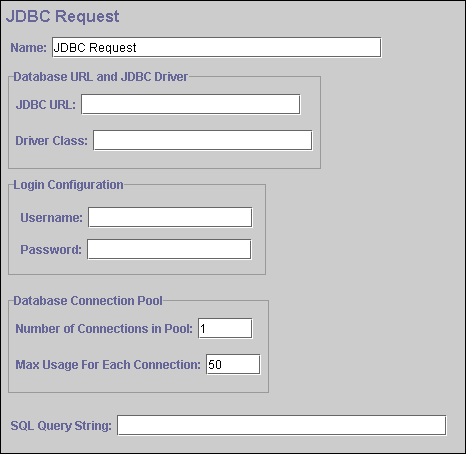
Task: Click the Username label text
Action: (51, 218)
